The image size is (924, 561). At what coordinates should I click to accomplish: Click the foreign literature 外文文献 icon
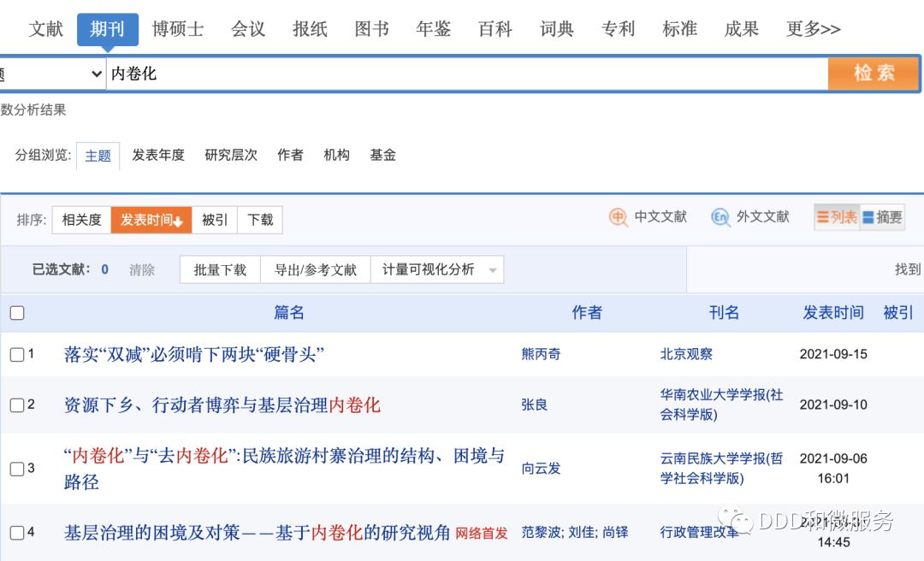point(720,217)
